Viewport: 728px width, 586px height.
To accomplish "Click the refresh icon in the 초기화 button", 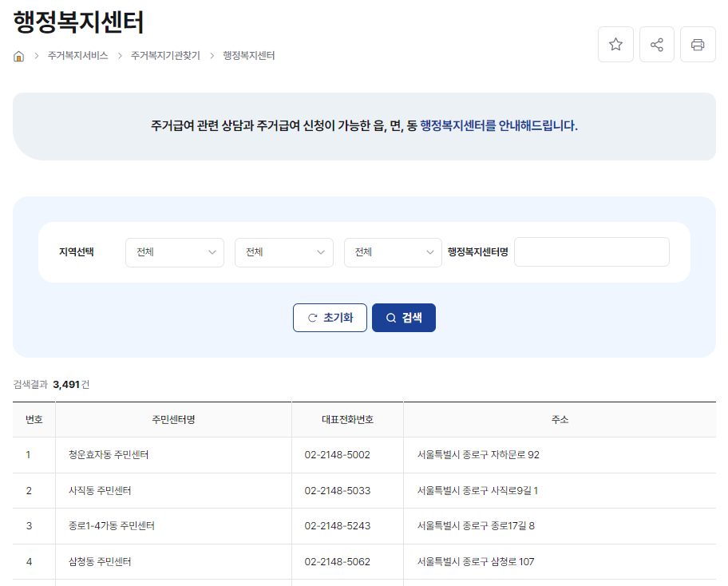I will tap(313, 317).
